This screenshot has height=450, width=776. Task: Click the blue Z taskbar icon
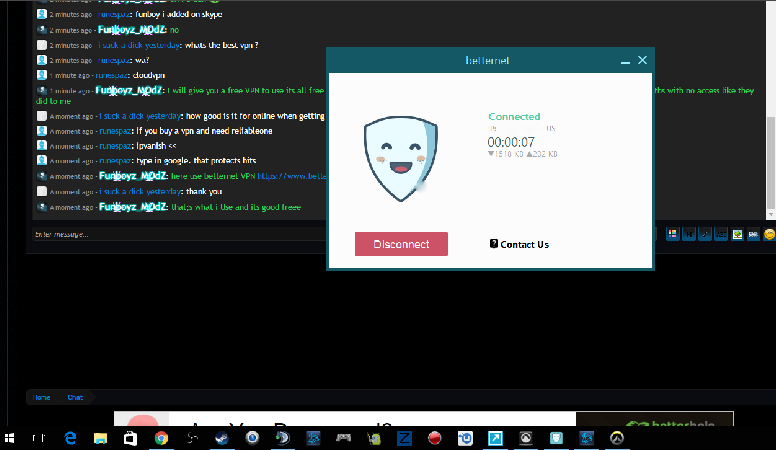point(404,438)
